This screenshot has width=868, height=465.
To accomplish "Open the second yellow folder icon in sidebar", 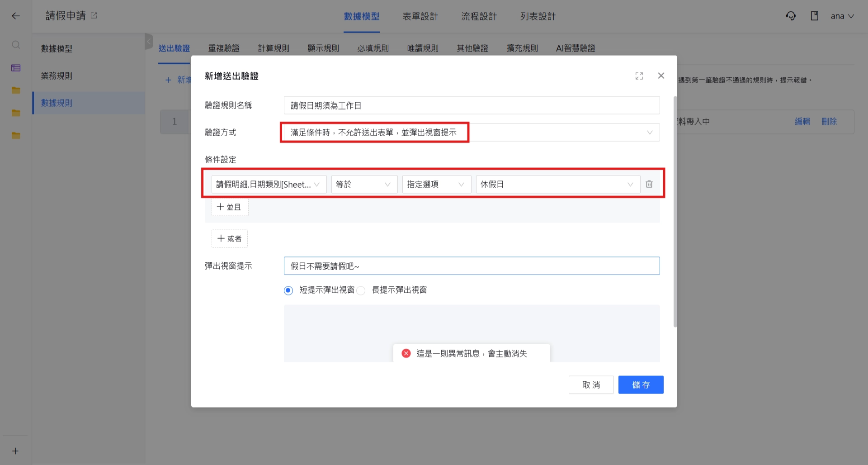I will coord(16,113).
